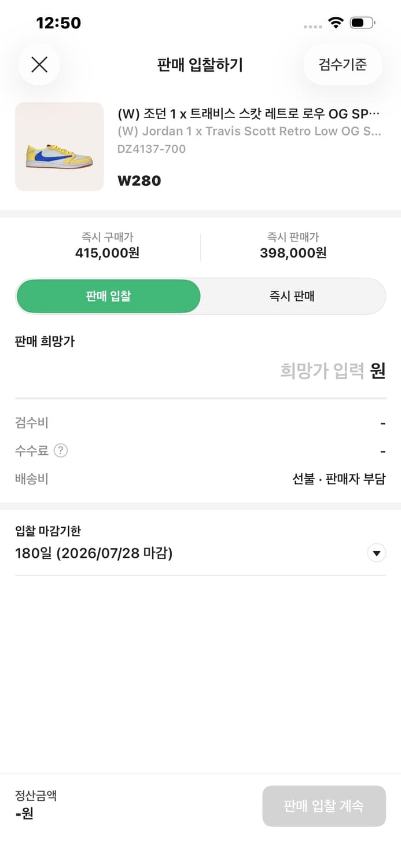The height and width of the screenshot is (868, 401).
Task: Tap the 수수료 question mark help icon
Action: (x=60, y=450)
